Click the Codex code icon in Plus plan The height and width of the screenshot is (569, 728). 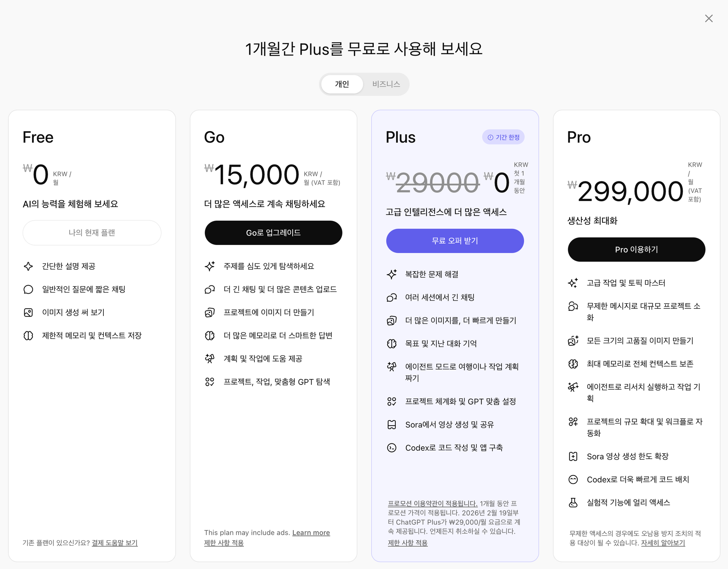point(392,448)
